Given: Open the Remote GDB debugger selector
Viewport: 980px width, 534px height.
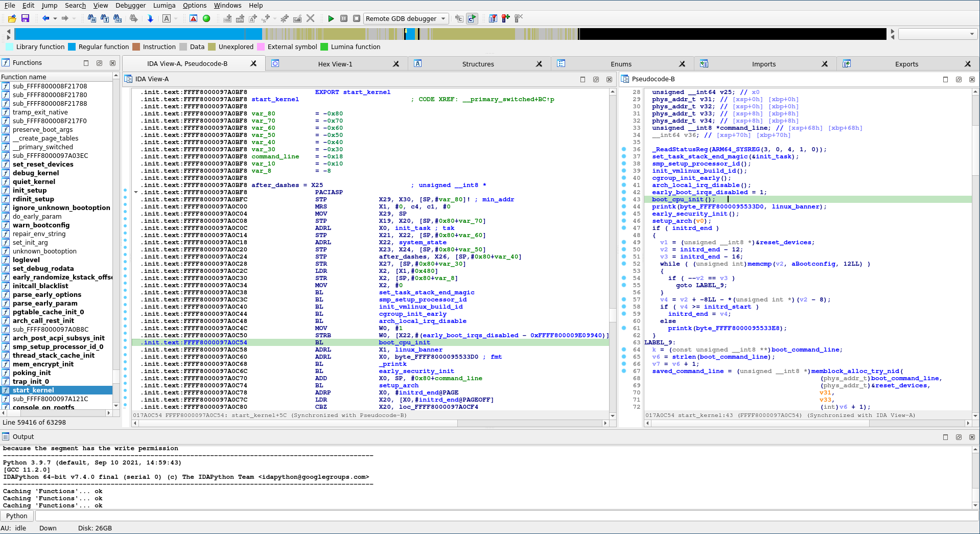Looking at the screenshot, I should point(405,18).
